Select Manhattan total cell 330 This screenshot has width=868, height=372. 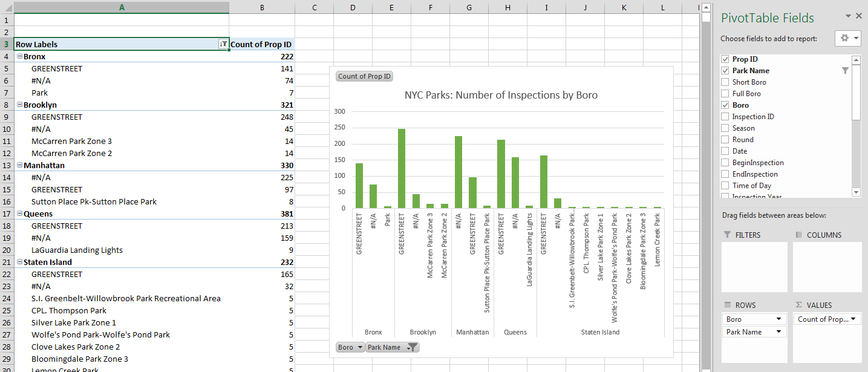(262, 165)
